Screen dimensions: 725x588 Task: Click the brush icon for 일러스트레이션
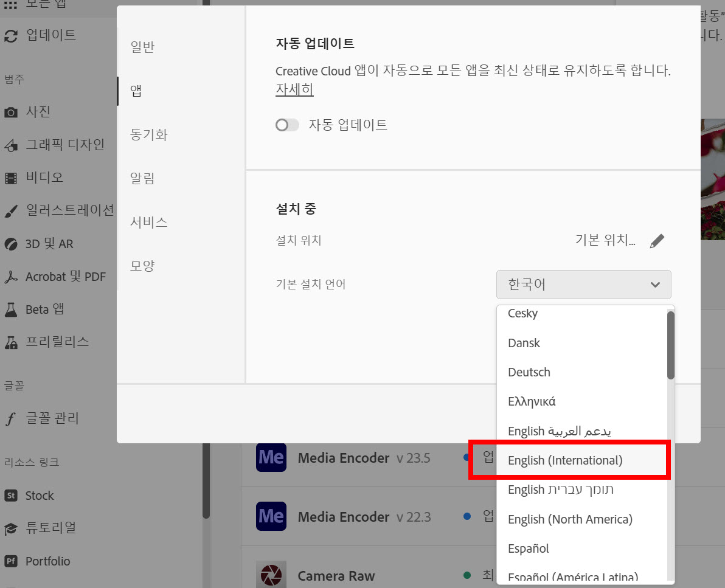[10, 211]
